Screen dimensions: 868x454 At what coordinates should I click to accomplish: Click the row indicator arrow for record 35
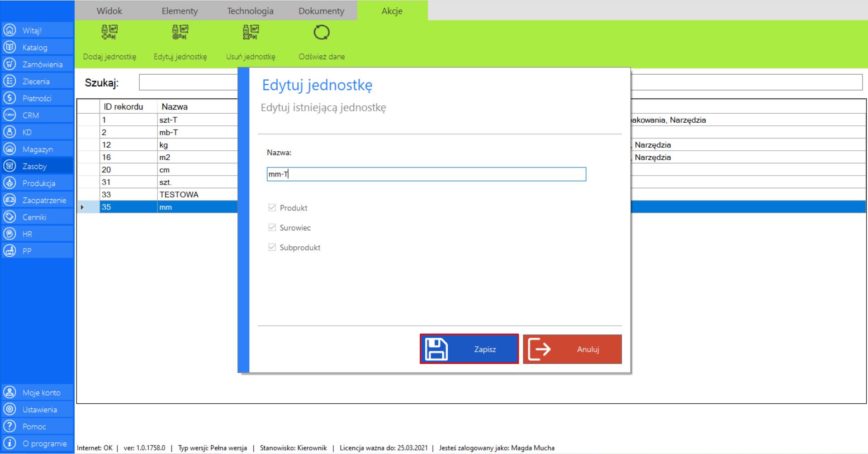pyautogui.click(x=82, y=207)
